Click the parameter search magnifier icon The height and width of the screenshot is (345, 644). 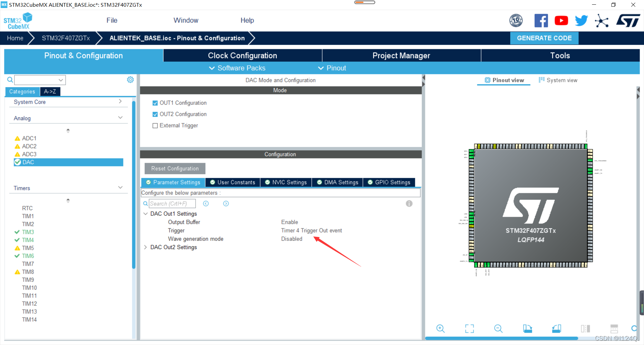[145, 204]
